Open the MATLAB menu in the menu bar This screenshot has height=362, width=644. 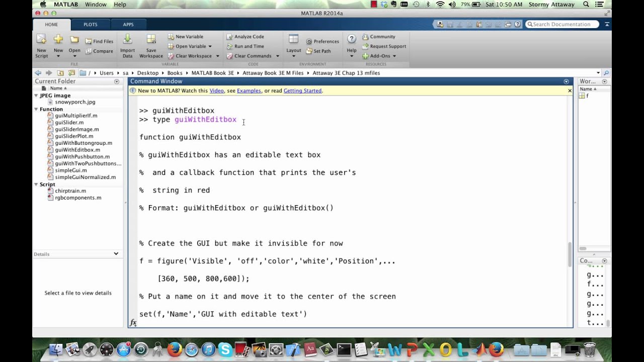66,5
